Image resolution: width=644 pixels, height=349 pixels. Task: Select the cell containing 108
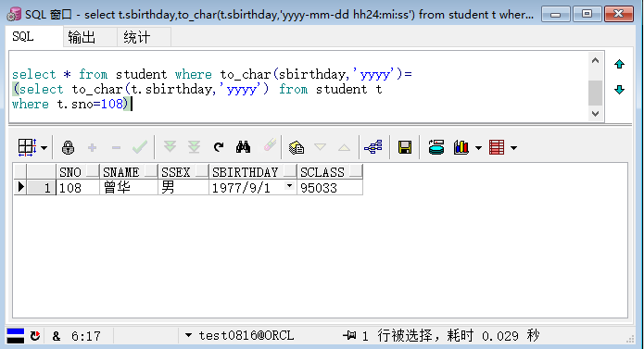pos(78,187)
